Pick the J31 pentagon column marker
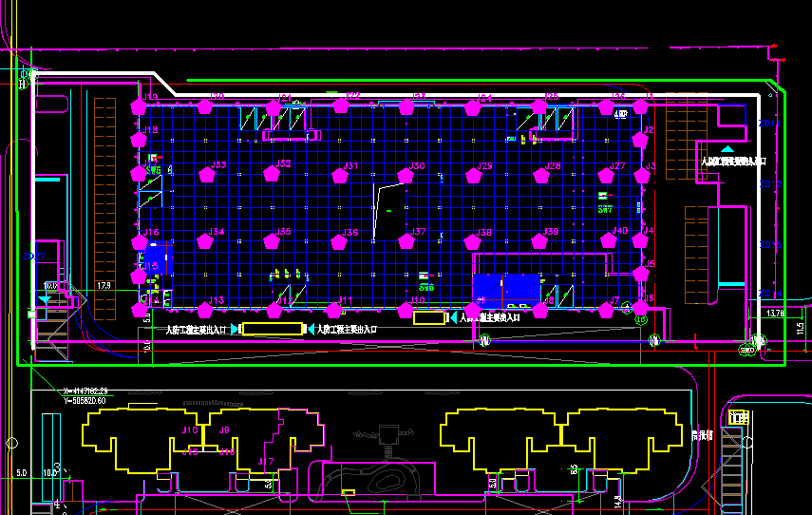This screenshot has width=812, height=515. click(x=339, y=175)
